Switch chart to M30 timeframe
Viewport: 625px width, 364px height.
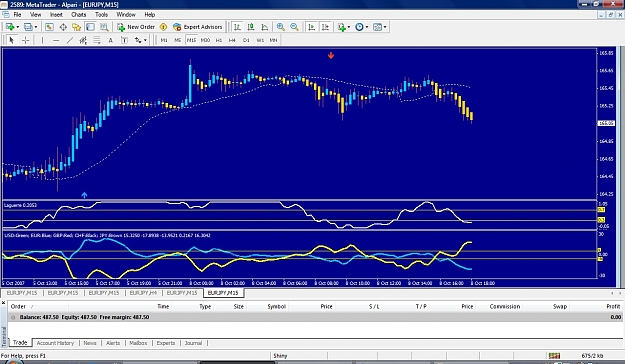(205, 40)
